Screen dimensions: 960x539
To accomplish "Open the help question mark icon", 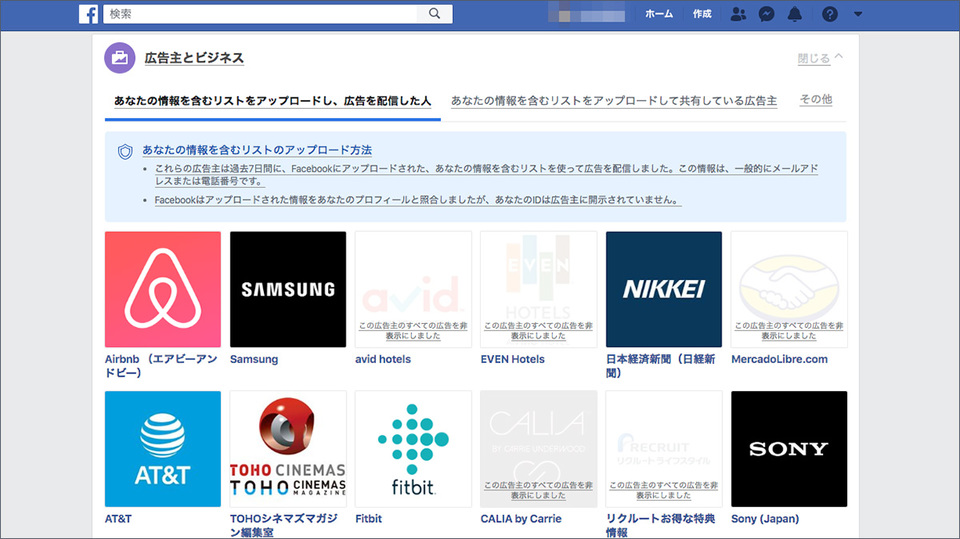I will coord(830,14).
